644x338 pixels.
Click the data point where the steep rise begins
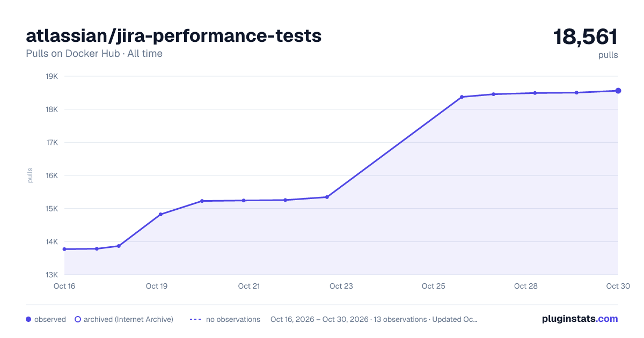[327, 197]
